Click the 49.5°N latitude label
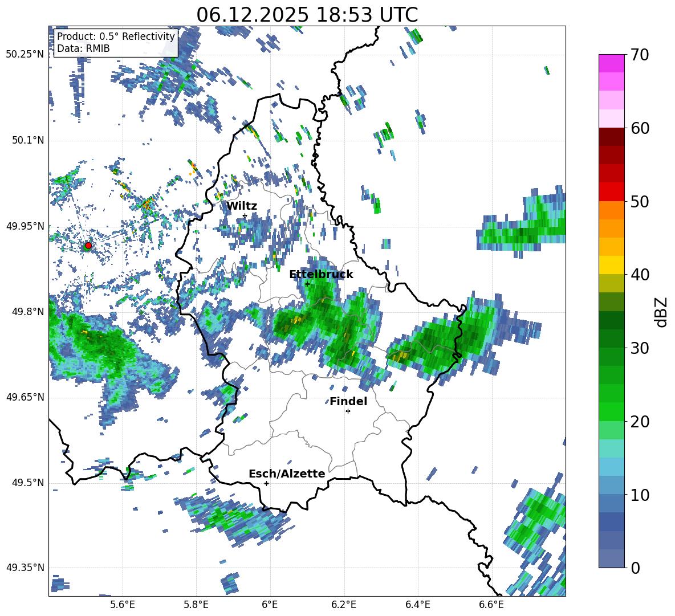675x616 pixels. click(29, 483)
